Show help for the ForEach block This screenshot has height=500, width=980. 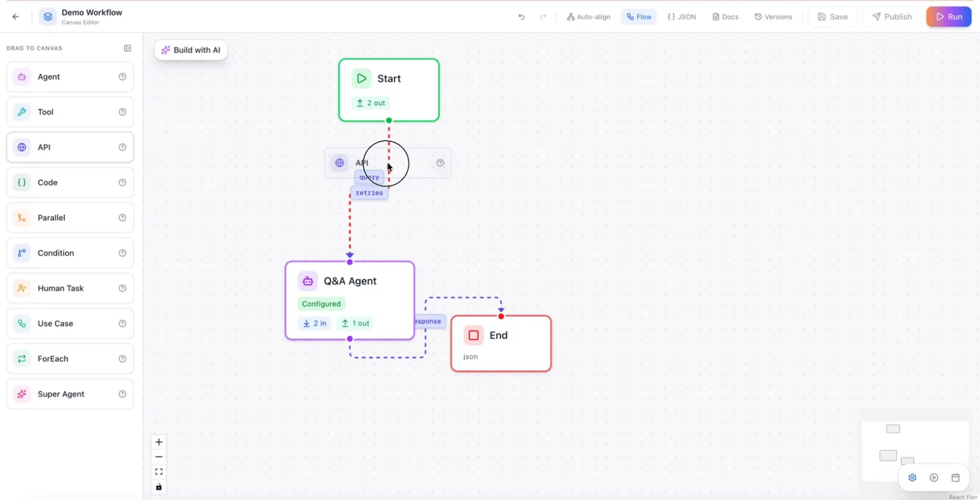click(123, 359)
